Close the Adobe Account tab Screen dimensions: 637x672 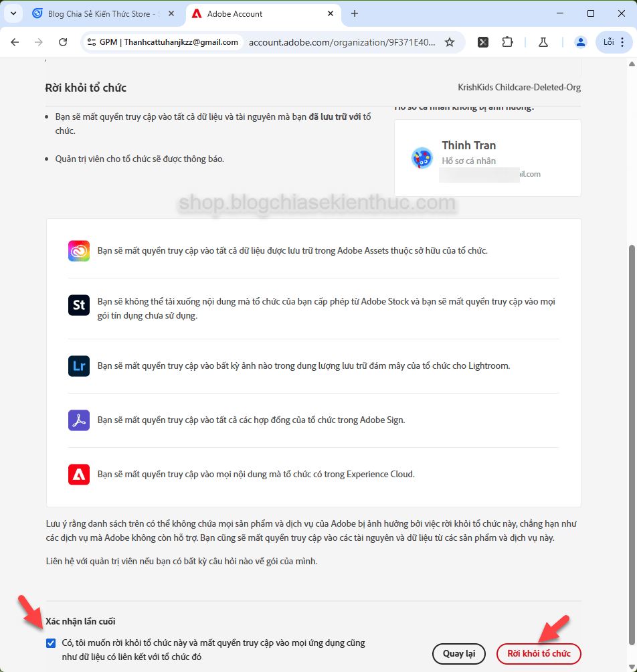[x=331, y=13]
